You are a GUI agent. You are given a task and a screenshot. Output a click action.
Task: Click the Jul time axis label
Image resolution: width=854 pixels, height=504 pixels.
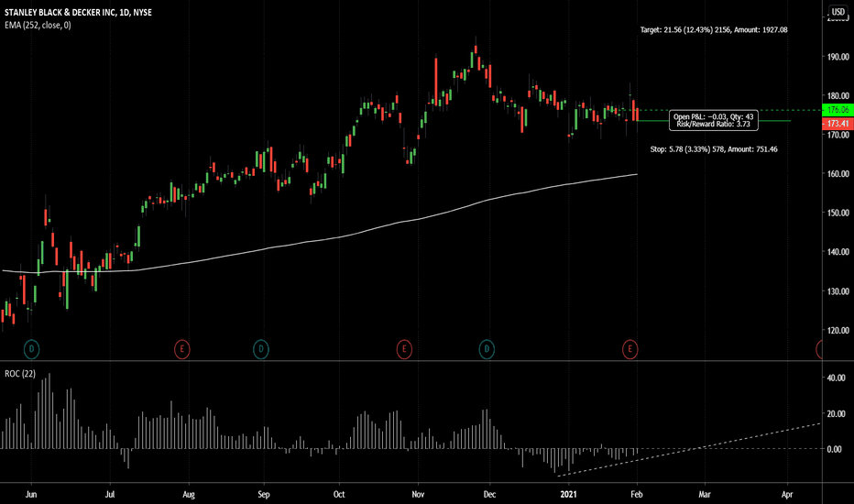[110, 495]
